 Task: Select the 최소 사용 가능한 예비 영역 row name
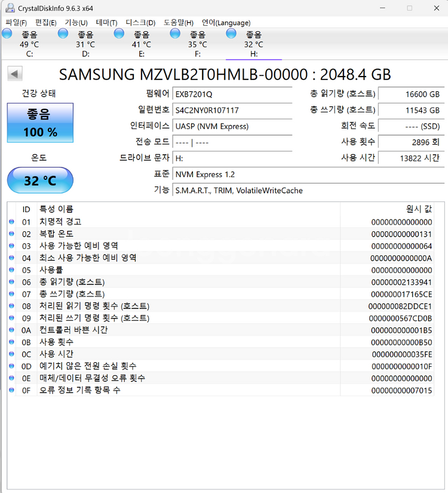tap(88, 258)
